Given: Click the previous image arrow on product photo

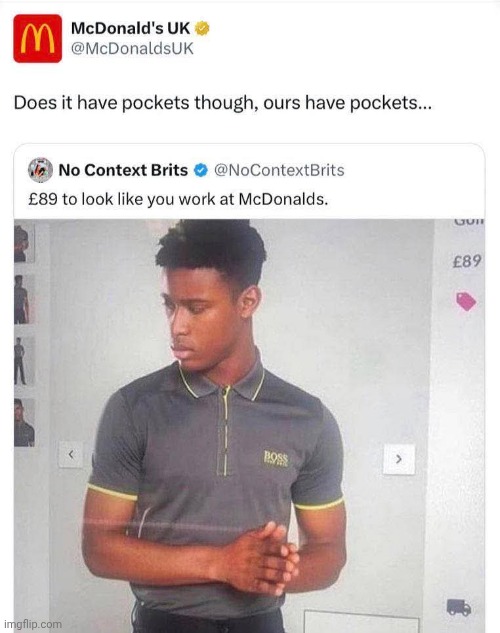Looking at the screenshot, I should pos(71,455).
